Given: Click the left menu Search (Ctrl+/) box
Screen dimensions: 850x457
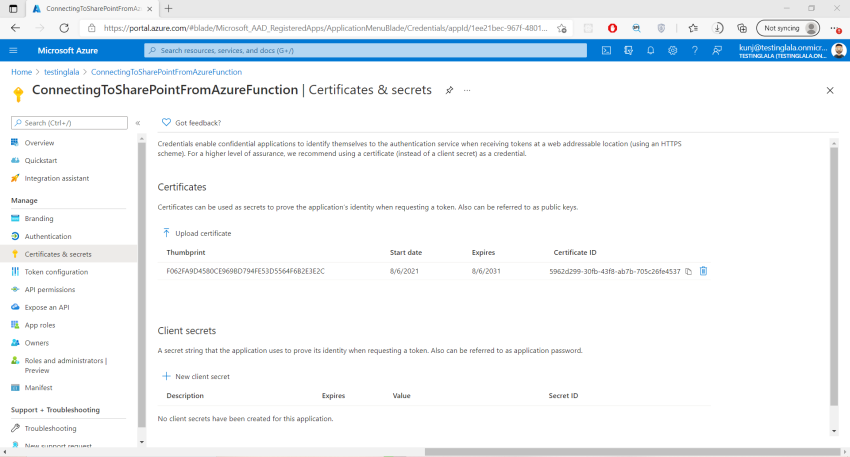Looking at the screenshot, I should [x=69, y=123].
